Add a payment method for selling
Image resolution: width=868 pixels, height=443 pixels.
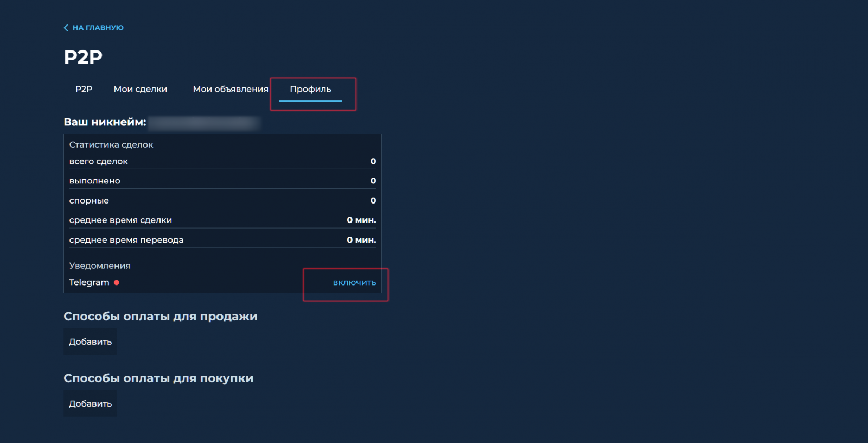[90, 341]
